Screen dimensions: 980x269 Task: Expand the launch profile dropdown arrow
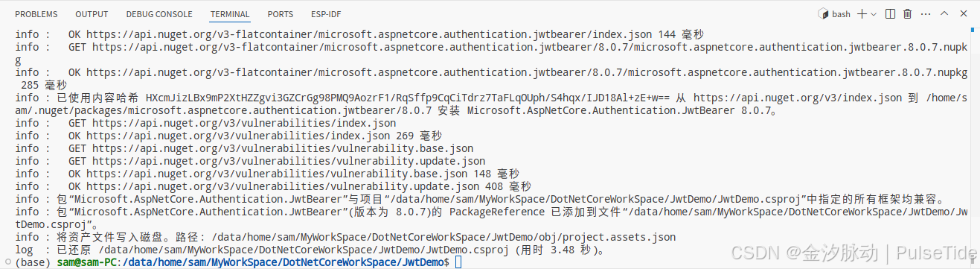[873, 14]
